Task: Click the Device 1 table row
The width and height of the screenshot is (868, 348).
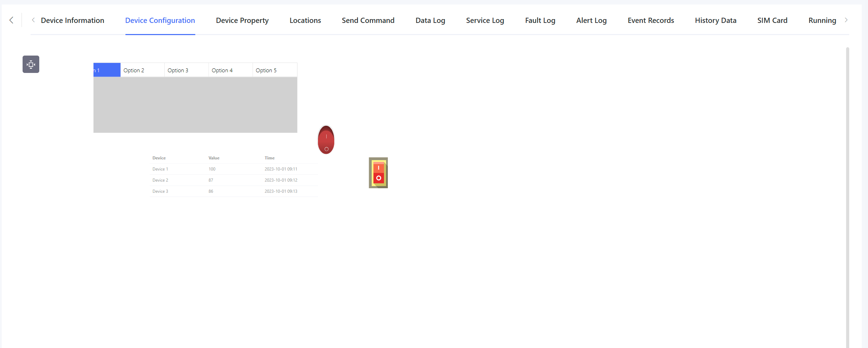Action: click(234, 169)
